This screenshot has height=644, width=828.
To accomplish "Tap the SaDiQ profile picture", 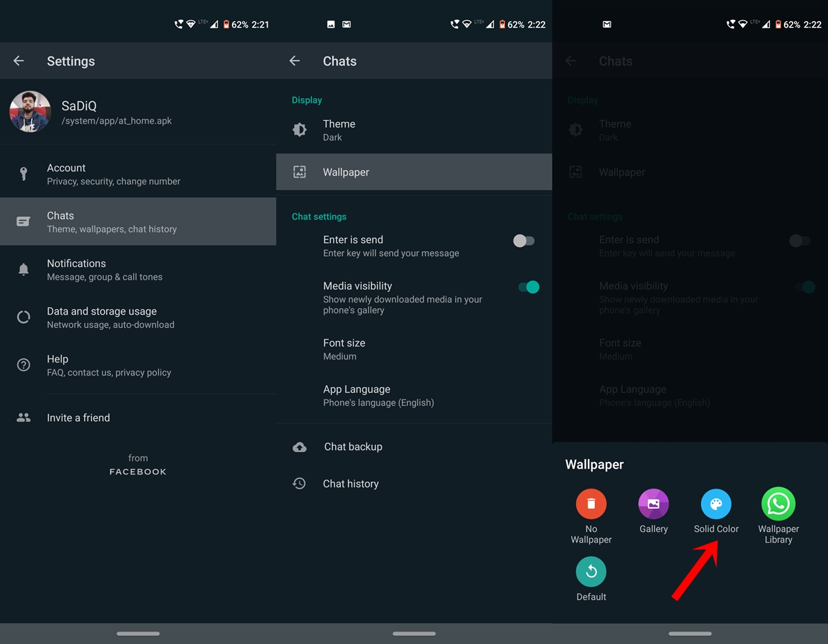I will [30, 112].
